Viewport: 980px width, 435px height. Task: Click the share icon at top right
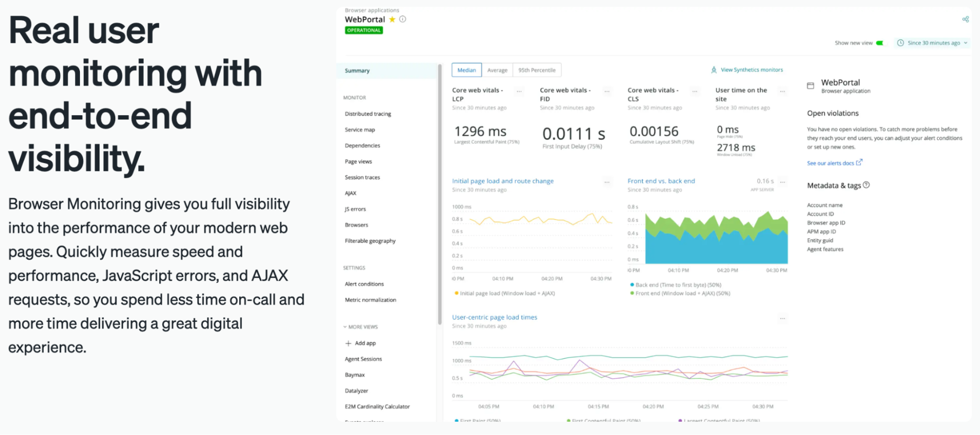point(965,19)
